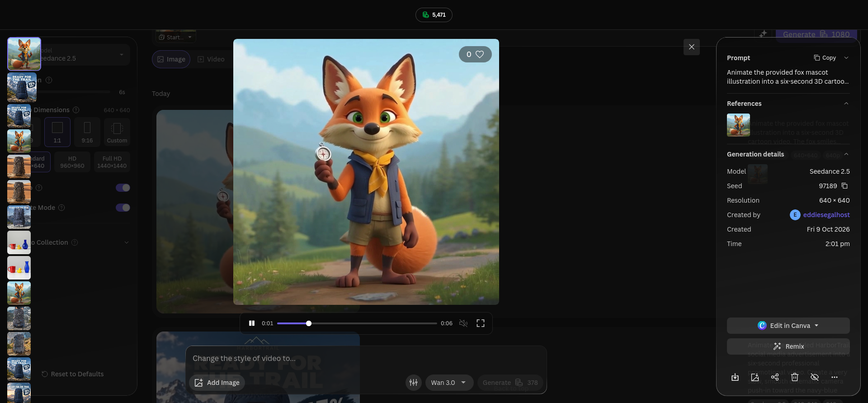Open the three-dots more options menu

point(835,377)
